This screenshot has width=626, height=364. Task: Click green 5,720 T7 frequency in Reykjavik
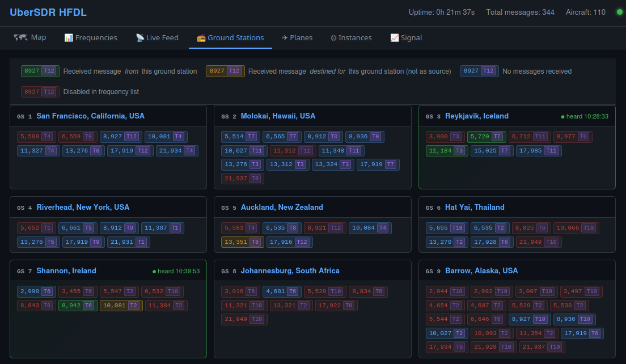[485, 137]
